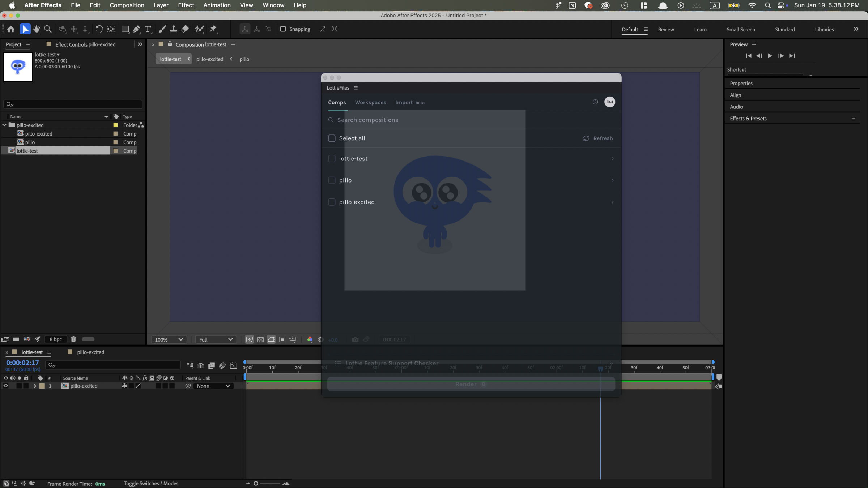Screen dimensions: 868x488
Task: Select the Puppet Pin tool
Action: (x=213, y=29)
